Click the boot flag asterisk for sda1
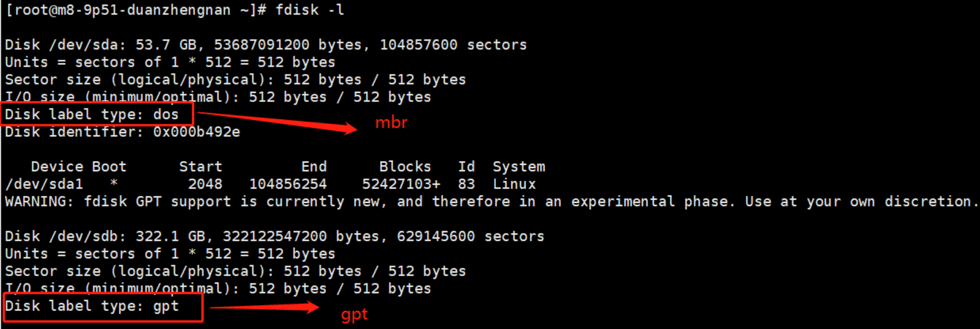Screen dimensions: 980x329 coord(113,184)
